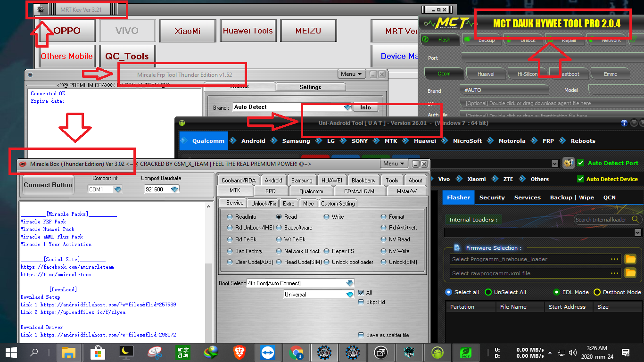Launch Microsoft Store from the taskbar
Screen dimensions: 644x362
click(98, 352)
